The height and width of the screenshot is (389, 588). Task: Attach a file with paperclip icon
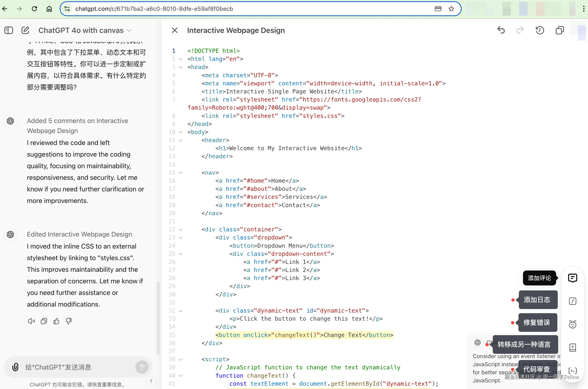15,367
